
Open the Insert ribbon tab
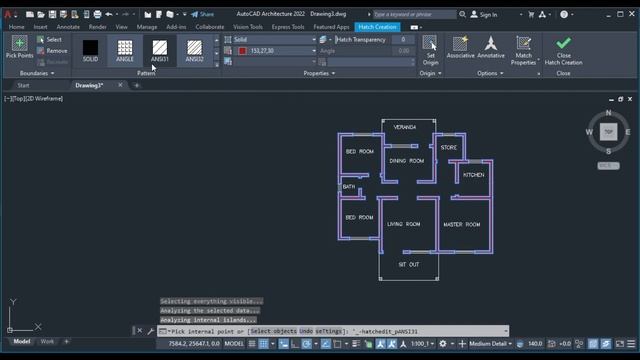click(x=40, y=27)
